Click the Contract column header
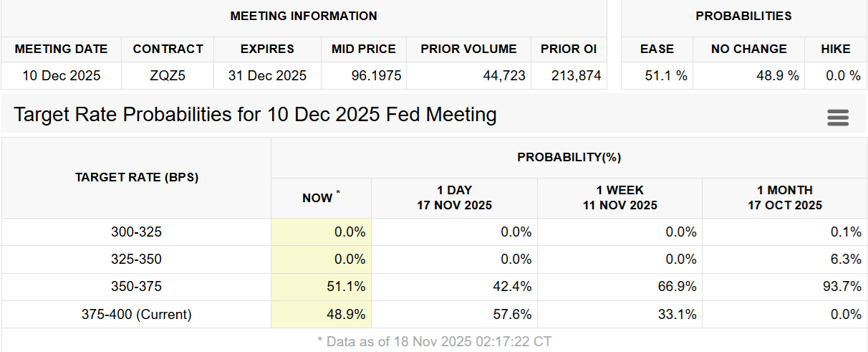Screen dimensions: 868x352 pyautogui.click(x=168, y=49)
